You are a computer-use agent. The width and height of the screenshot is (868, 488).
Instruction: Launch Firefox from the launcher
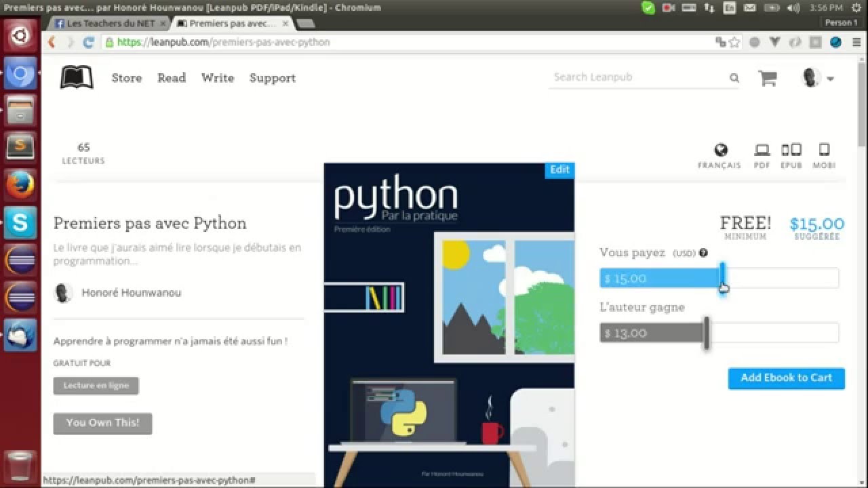[20, 184]
